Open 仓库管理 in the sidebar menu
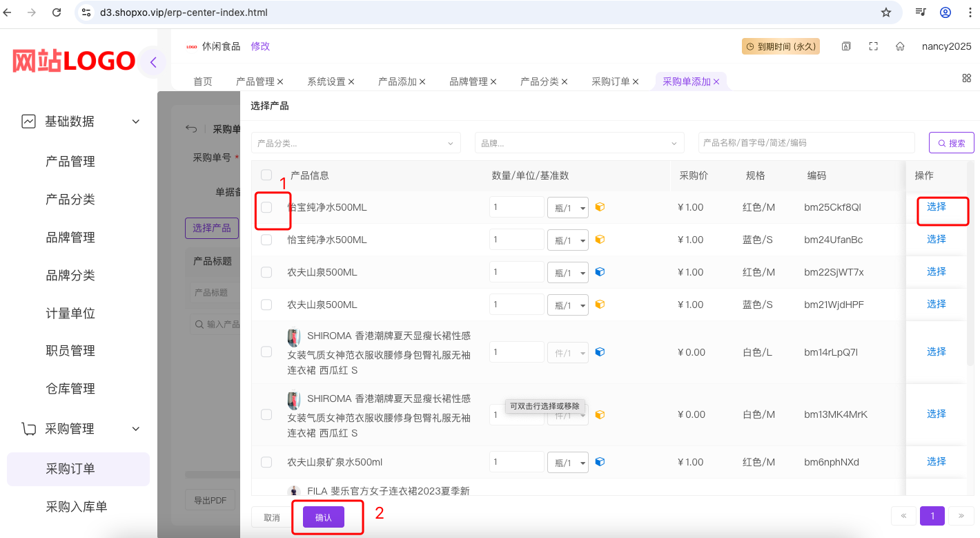 (x=70, y=389)
